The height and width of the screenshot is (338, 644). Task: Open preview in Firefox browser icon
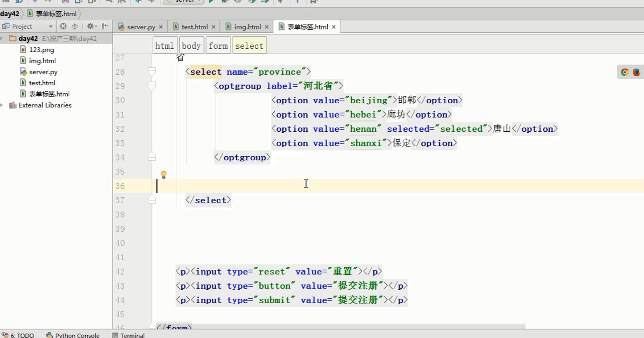(636, 72)
